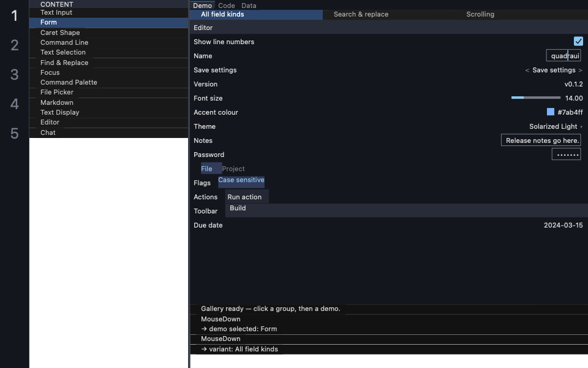
Task: Switch to the Demo tab
Action: click(x=203, y=6)
